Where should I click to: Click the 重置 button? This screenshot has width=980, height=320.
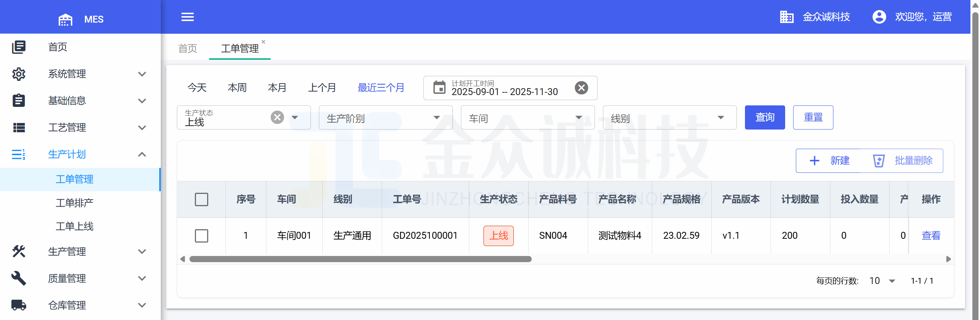[x=813, y=117]
